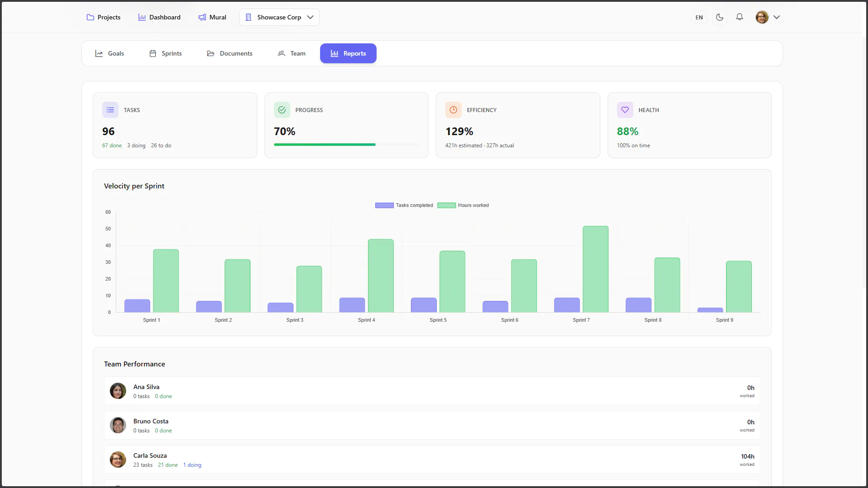Open the Goals tab
Viewport: 868px width, 488px height.
(x=109, y=53)
